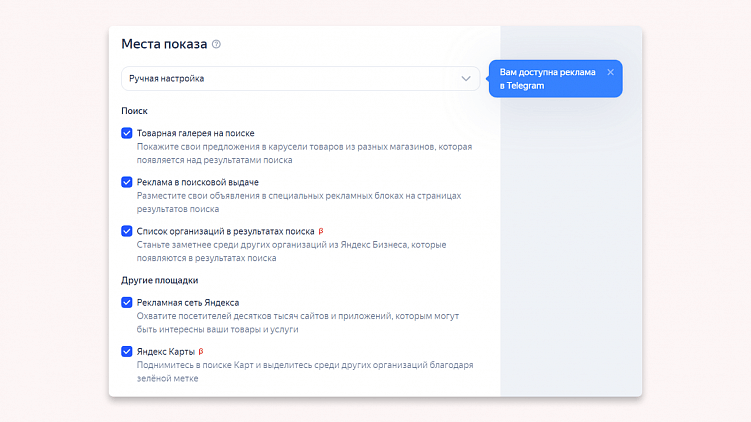This screenshot has width=751, height=422.
Task: Click beta icon next to Яндекс Карты
Action: click(201, 351)
